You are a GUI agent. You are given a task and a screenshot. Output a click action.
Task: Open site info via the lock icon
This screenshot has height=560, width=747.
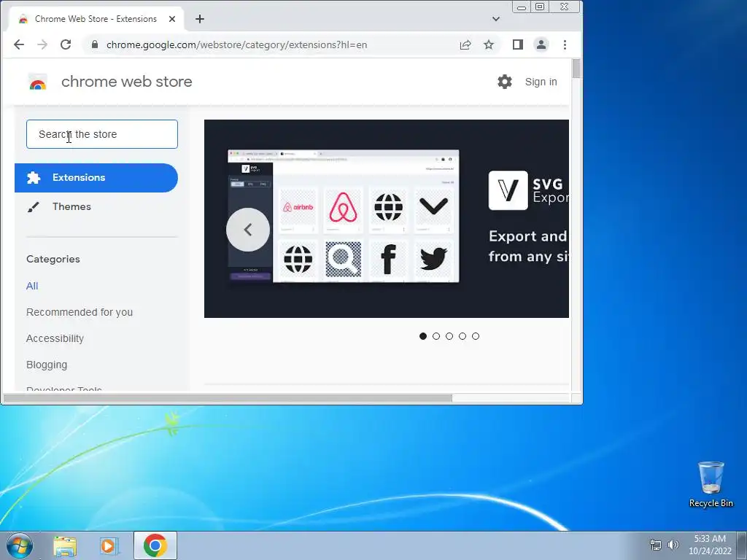click(95, 44)
